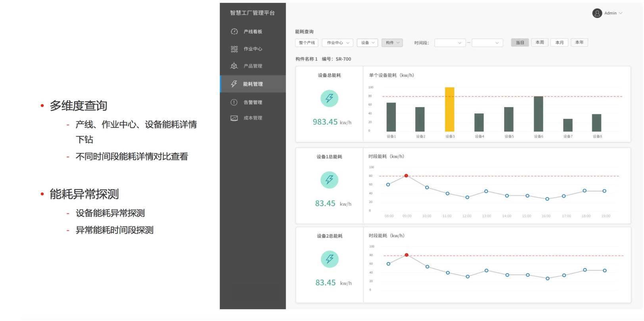Click red peak point in 设备2 chart

pos(406,255)
